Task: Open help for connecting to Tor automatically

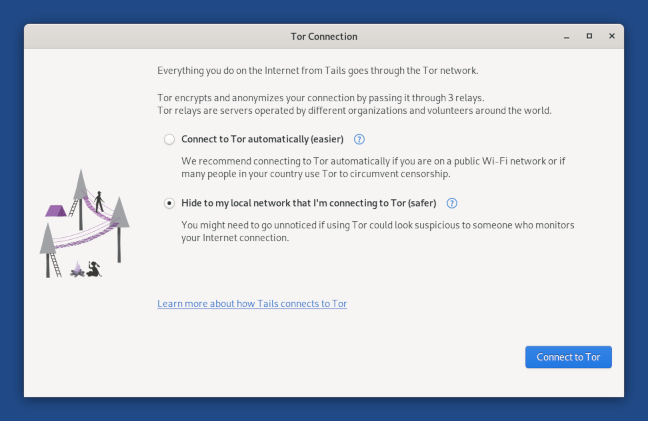Action: (359, 139)
